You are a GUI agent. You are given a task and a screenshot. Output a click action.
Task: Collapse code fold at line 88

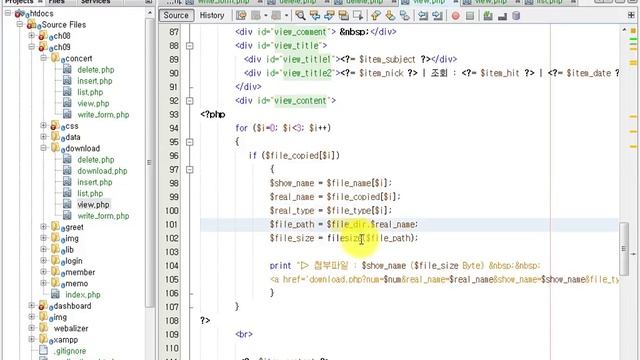point(189,46)
